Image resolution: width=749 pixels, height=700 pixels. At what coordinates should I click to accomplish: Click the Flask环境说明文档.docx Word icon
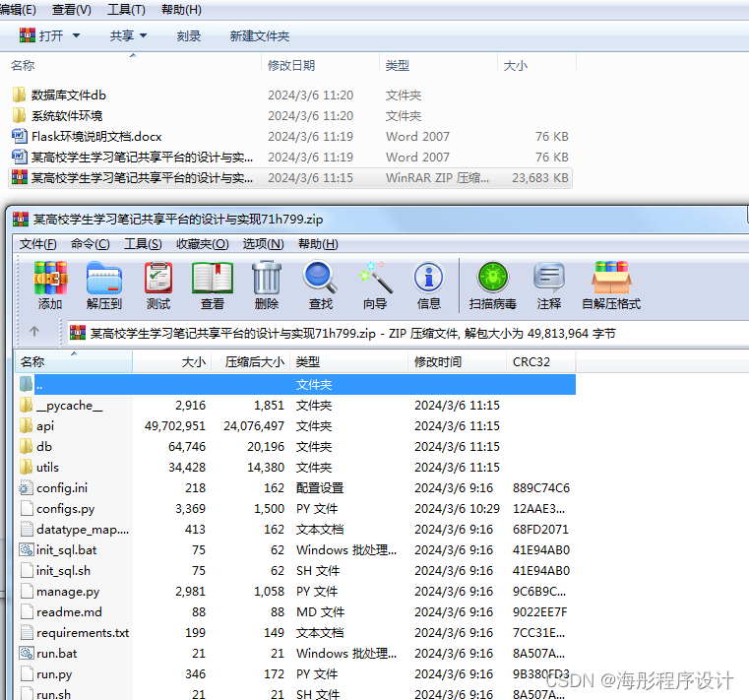[19, 136]
